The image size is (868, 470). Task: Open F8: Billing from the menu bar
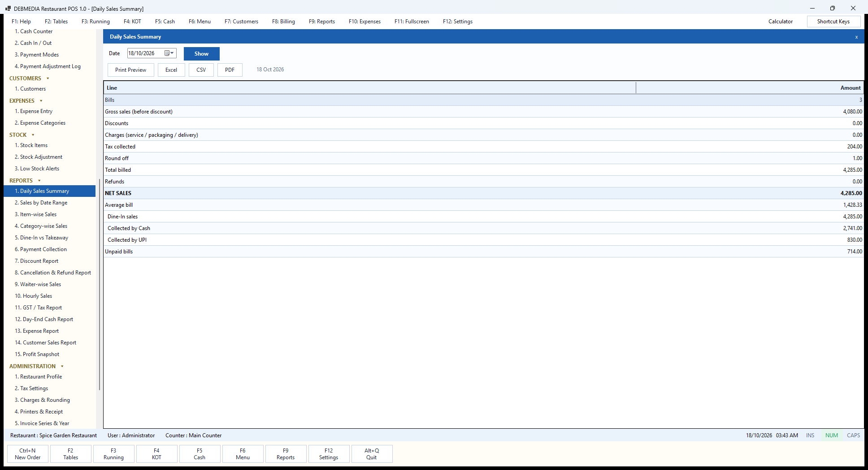pyautogui.click(x=283, y=22)
